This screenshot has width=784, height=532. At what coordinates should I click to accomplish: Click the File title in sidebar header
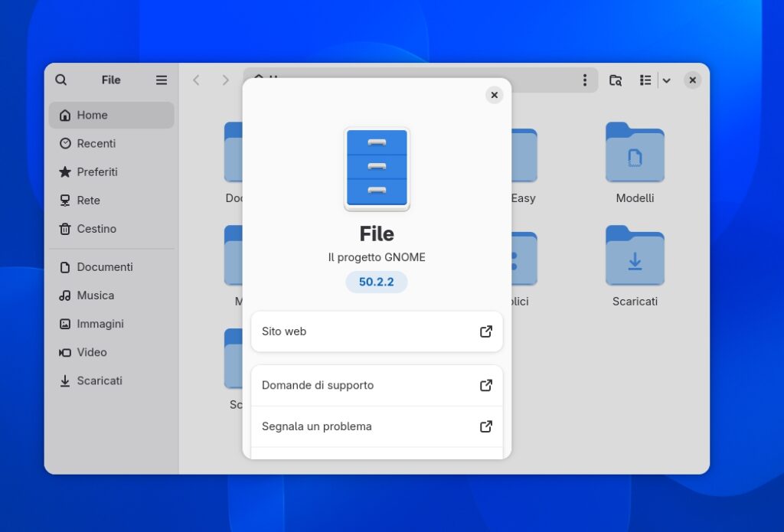click(111, 80)
